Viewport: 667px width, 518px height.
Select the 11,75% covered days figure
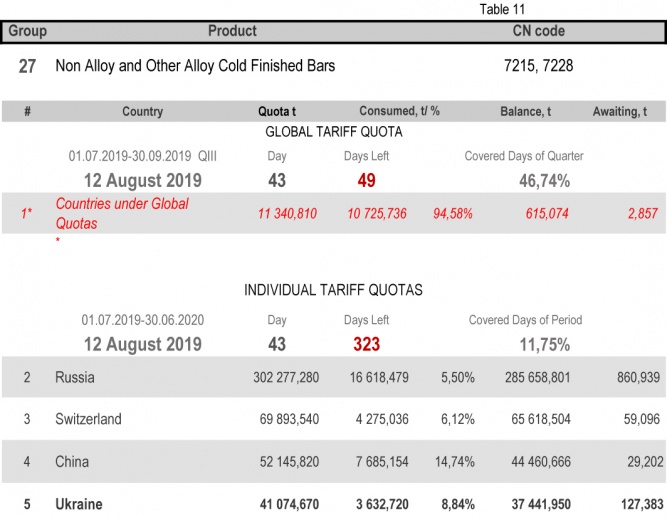point(544,345)
